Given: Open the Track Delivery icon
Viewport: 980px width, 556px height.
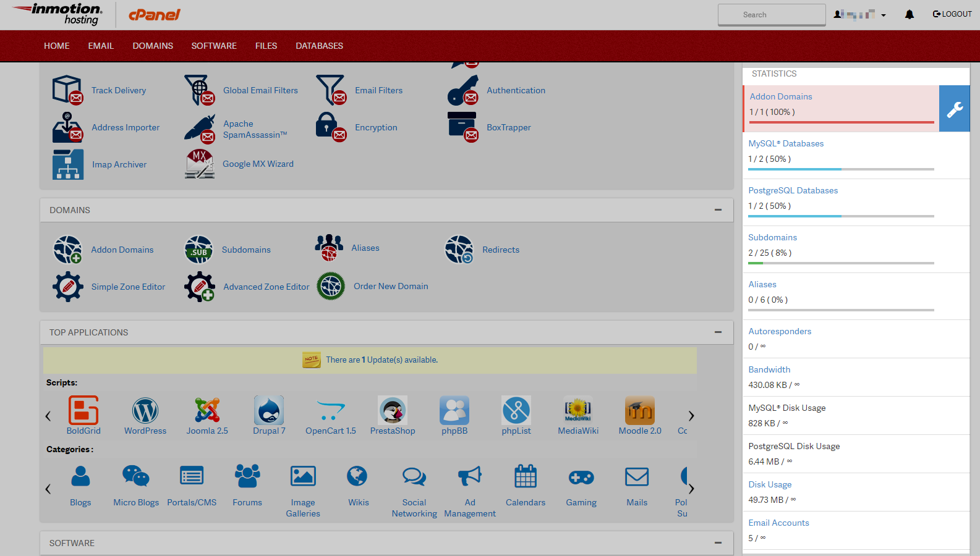Looking at the screenshot, I should tap(67, 90).
